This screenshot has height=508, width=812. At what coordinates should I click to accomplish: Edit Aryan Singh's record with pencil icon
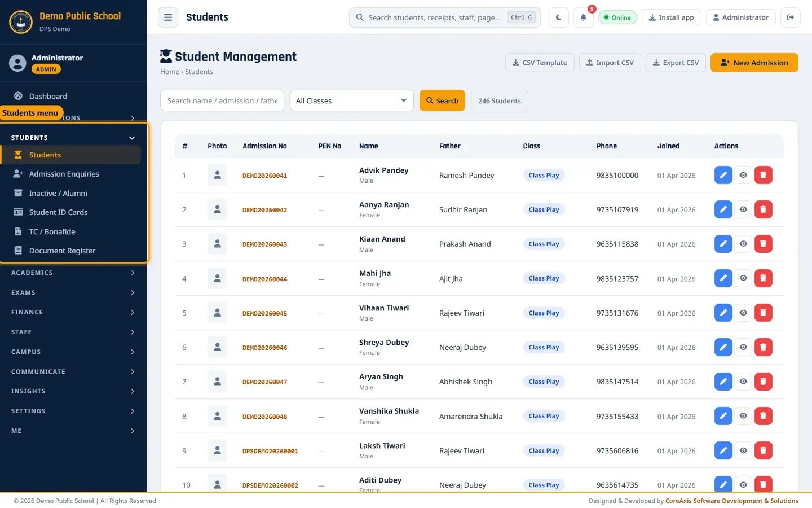[723, 382]
